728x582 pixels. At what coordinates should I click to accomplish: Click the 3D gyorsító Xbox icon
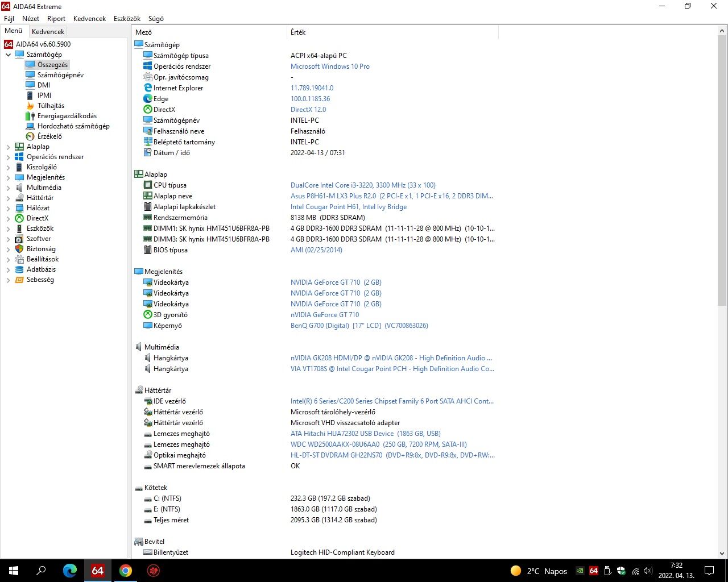pyautogui.click(x=148, y=315)
